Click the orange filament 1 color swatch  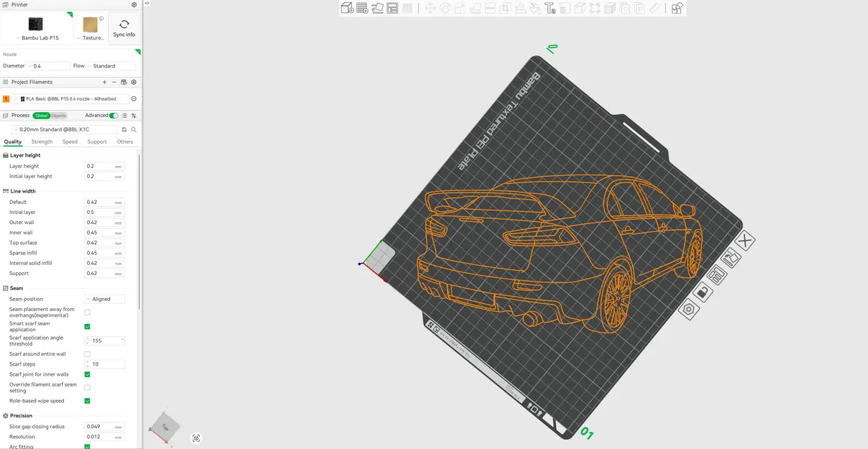coord(6,99)
